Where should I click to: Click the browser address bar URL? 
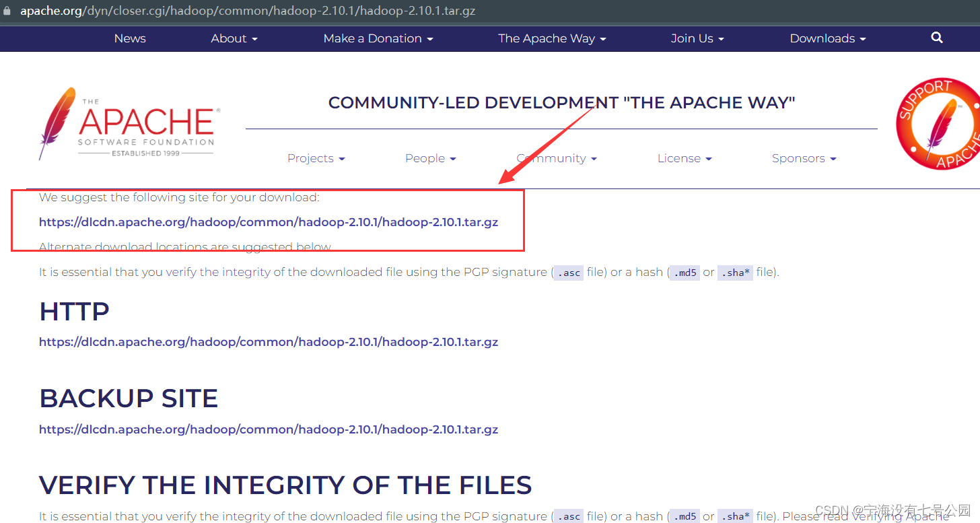pos(248,11)
